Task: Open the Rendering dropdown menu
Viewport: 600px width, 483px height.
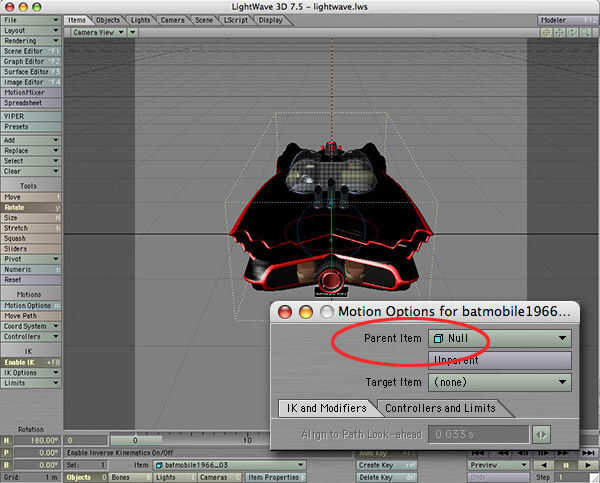Action: click(x=31, y=41)
